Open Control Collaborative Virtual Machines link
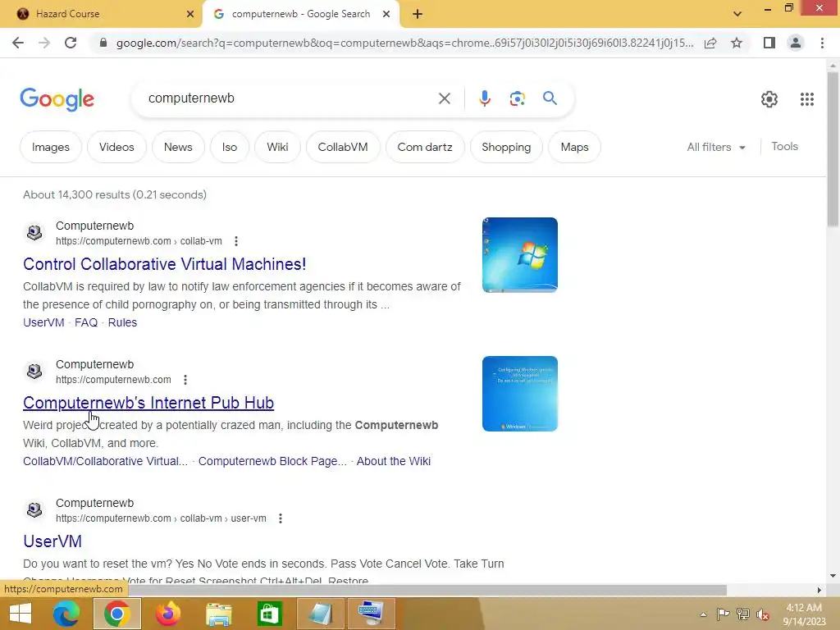840x630 pixels. click(x=164, y=264)
